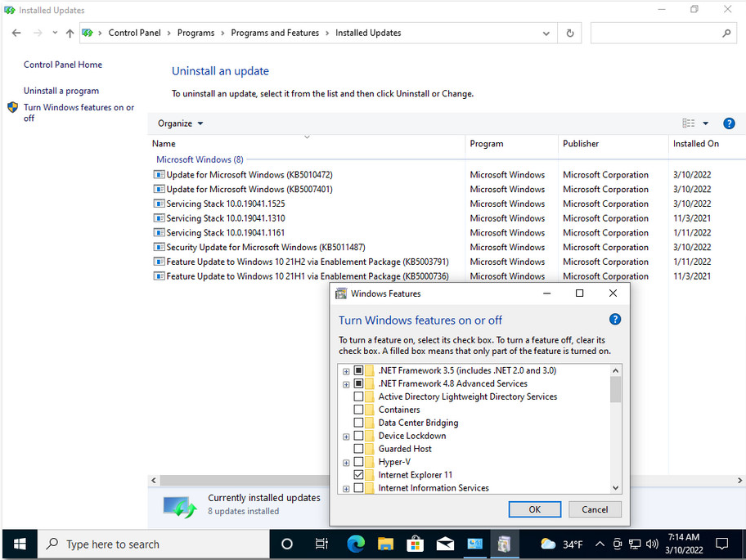Click Cancel in Windows Features dialog
Image resolution: width=746 pixels, height=560 pixels.
tap(595, 509)
